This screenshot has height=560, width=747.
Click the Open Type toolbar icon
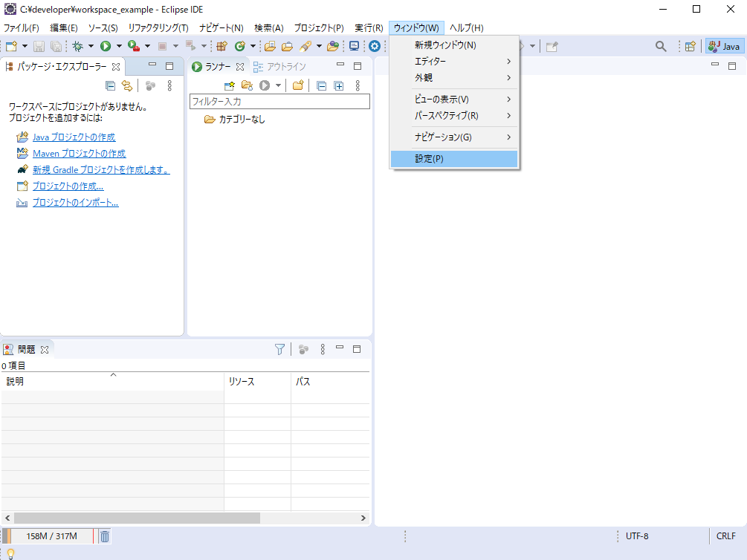tap(270, 46)
